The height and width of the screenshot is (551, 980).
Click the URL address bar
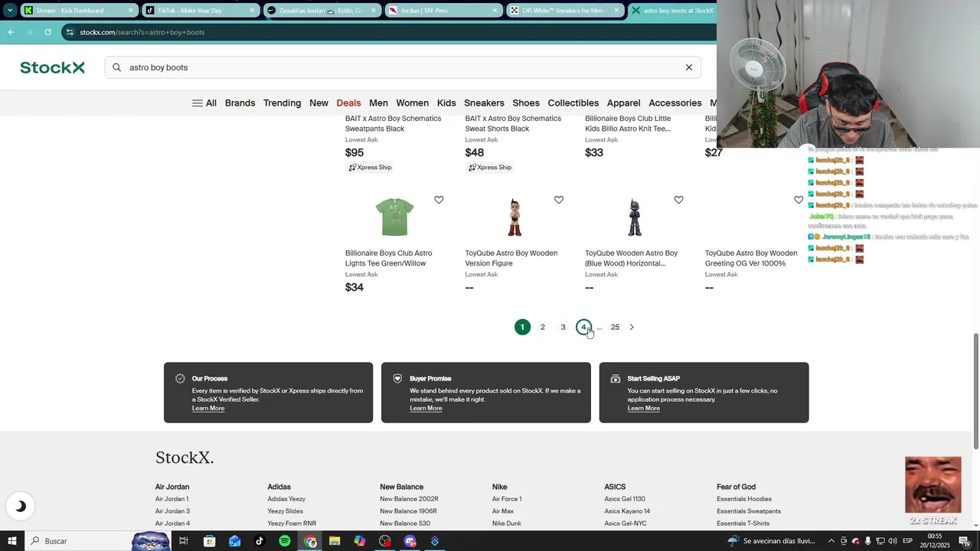click(x=390, y=32)
